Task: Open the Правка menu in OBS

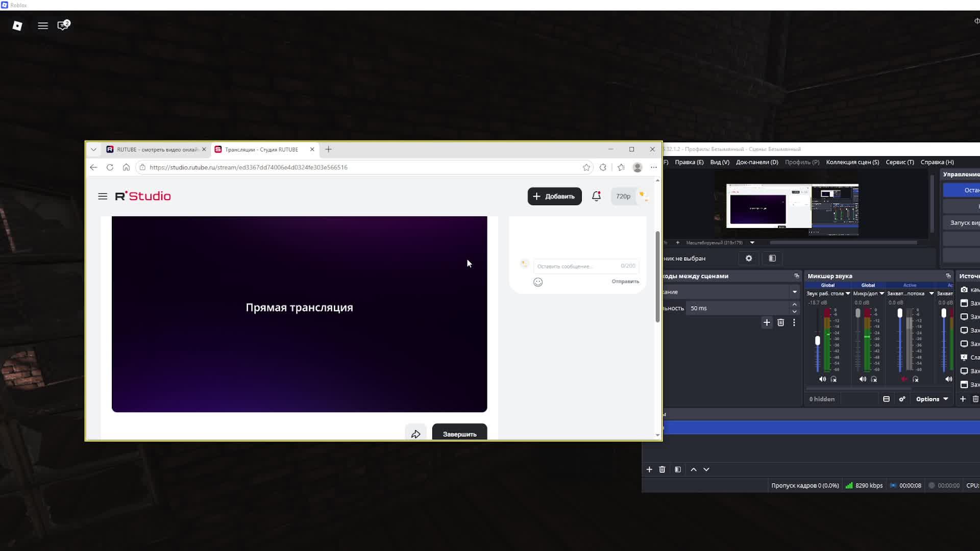Action: click(x=689, y=162)
